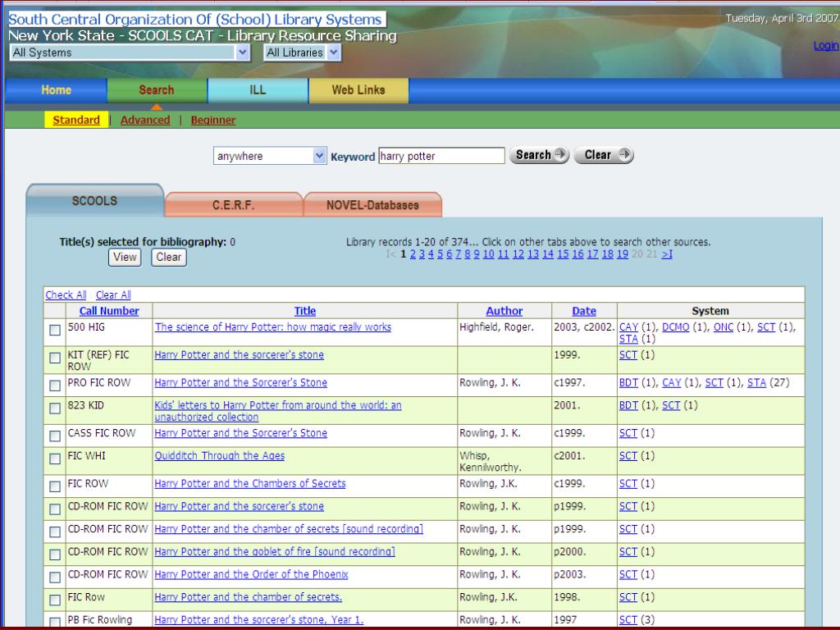Go to results page 5
This screenshot has height=630, width=840.
click(x=441, y=254)
